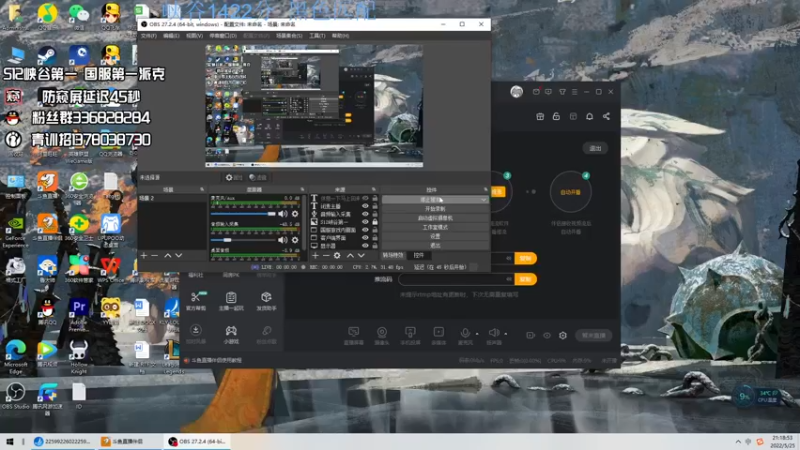Open the mini-games gamepad icon in Douyu panel
800x450 pixels.
(x=231, y=331)
